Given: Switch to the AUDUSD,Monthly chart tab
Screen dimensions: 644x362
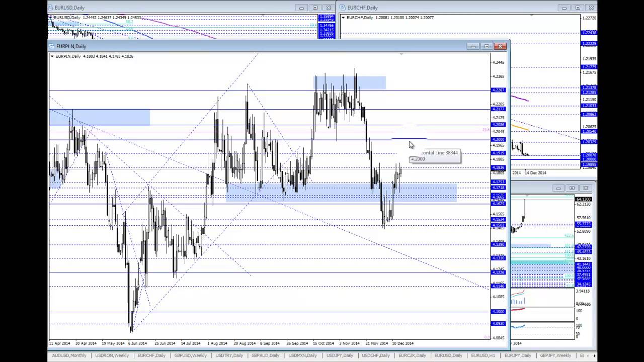Looking at the screenshot, I should (69, 355).
